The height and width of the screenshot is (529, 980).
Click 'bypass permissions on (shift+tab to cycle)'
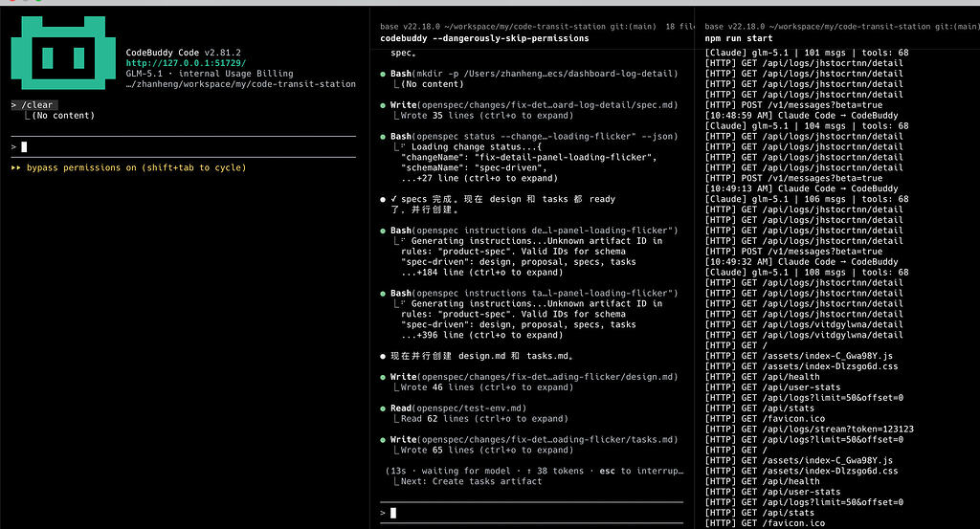click(136, 168)
